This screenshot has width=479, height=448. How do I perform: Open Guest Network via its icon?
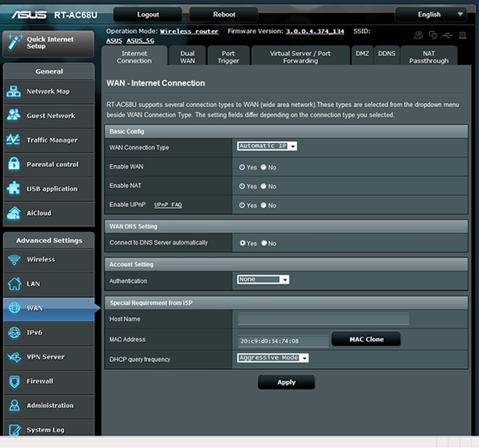[x=13, y=115]
